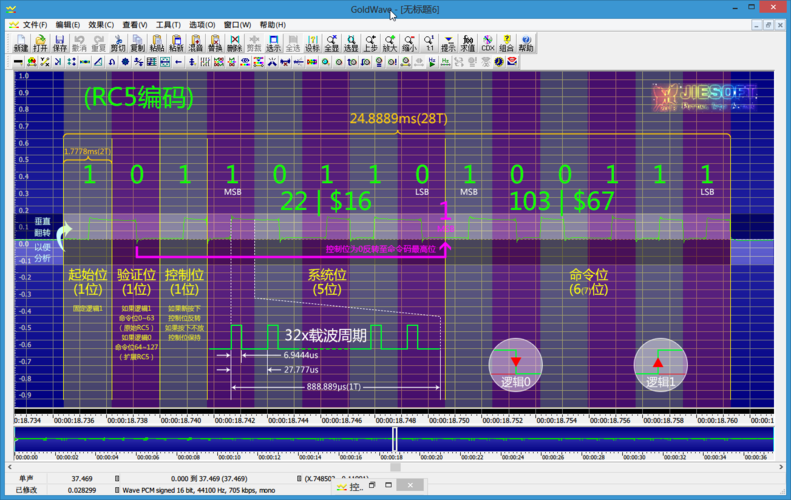The height and width of the screenshot is (500, 791).
Task: Click the 复制 (Copy) toolbar icon
Action: click(x=137, y=43)
